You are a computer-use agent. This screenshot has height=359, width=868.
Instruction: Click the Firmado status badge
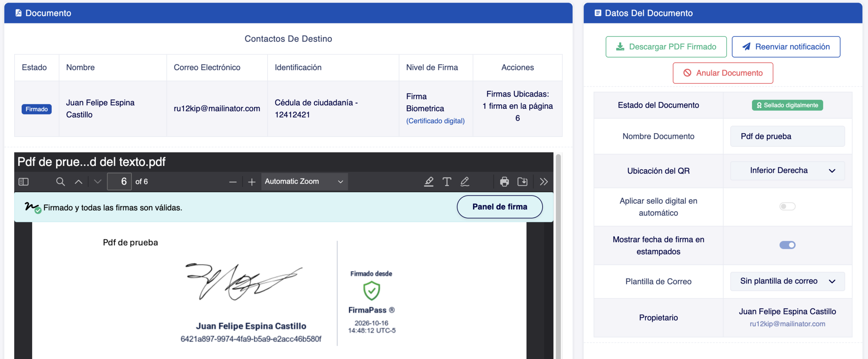coord(37,109)
